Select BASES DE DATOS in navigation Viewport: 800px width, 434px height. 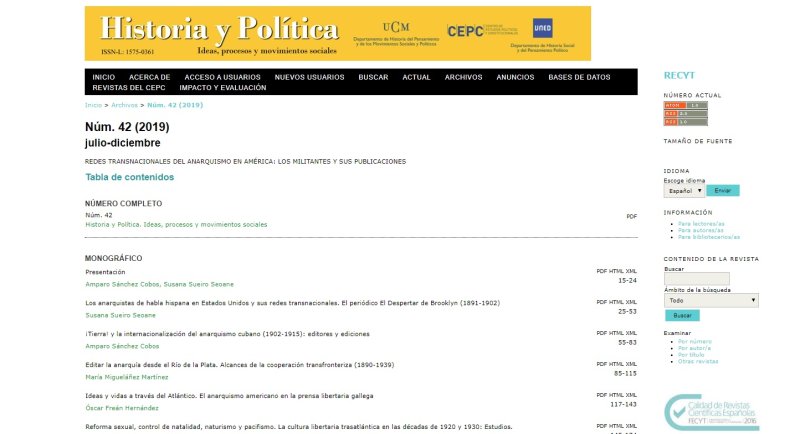coord(579,77)
